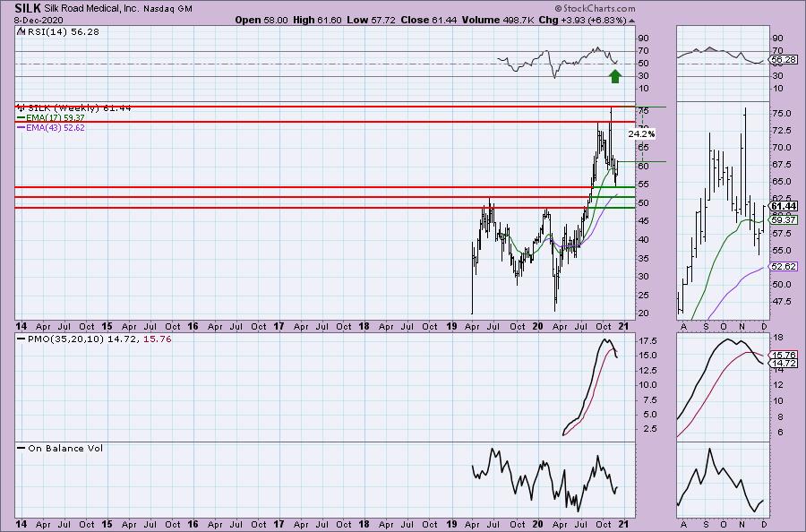Click the 17.5 level on PMO axis

[x=647, y=341]
